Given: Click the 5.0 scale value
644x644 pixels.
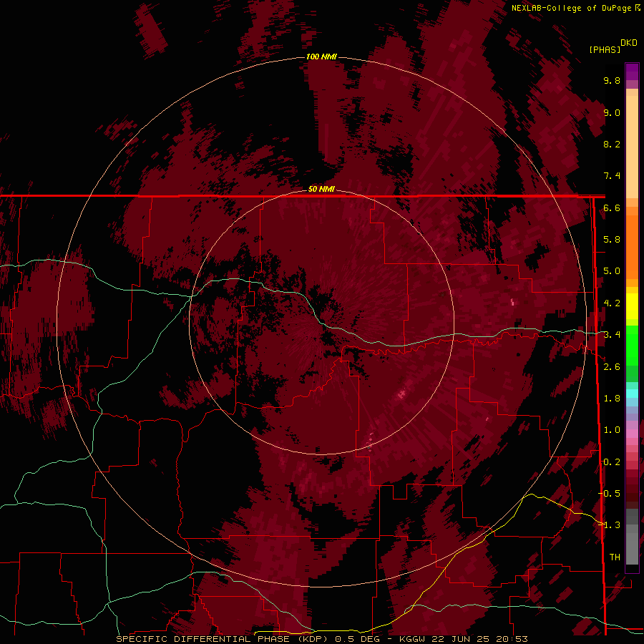Looking at the screenshot, I should (x=612, y=271).
